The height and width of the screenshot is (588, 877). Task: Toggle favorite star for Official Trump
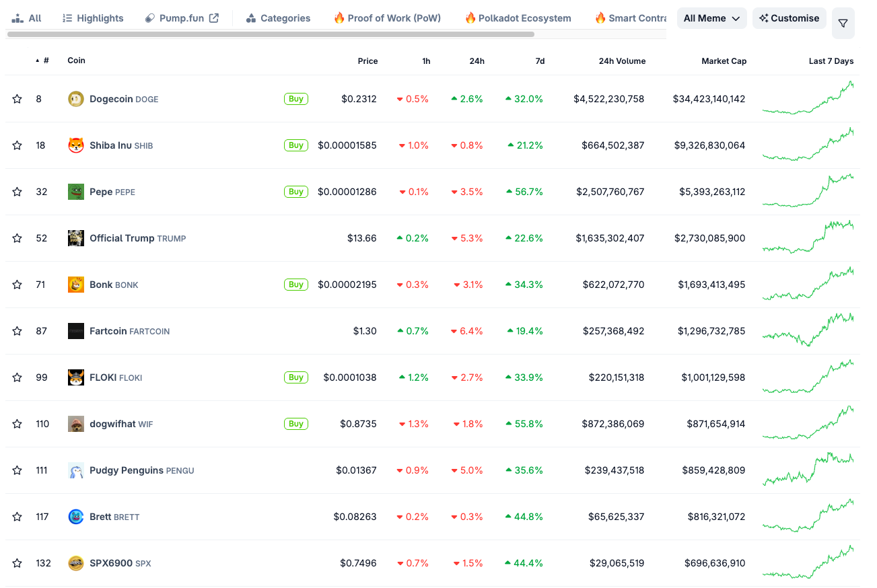(x=17, y=238)
